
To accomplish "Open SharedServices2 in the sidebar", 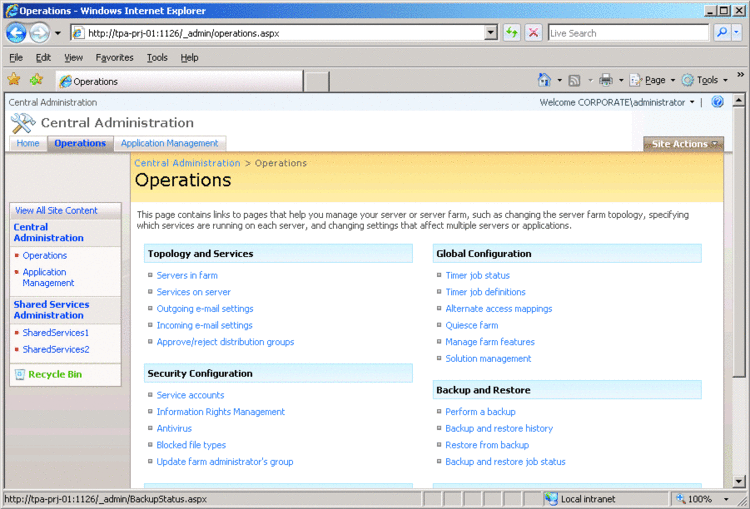I will pyautogui.click(x=55, y=349).
